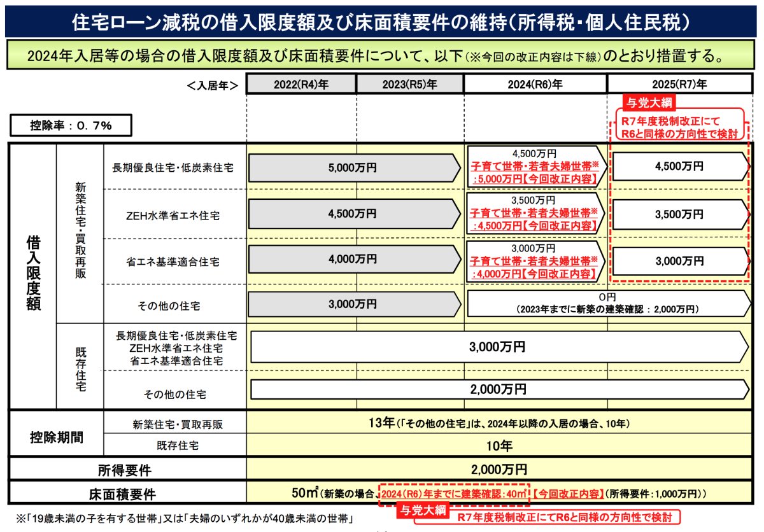The height and width of the screenshot is (532, 764).
Task: Click the 所得要件 row header
Action: pos(125,470)
